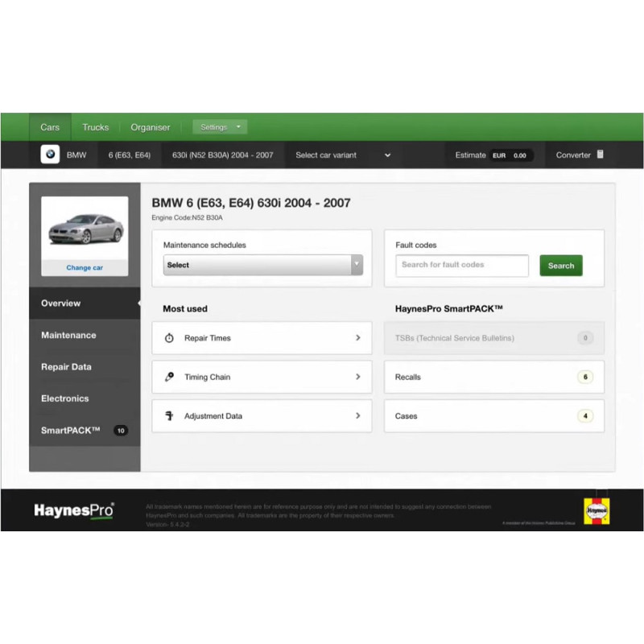Switch to the Trucks tab
This screenshot has width=644, height=644.
(x=95, y=126)
